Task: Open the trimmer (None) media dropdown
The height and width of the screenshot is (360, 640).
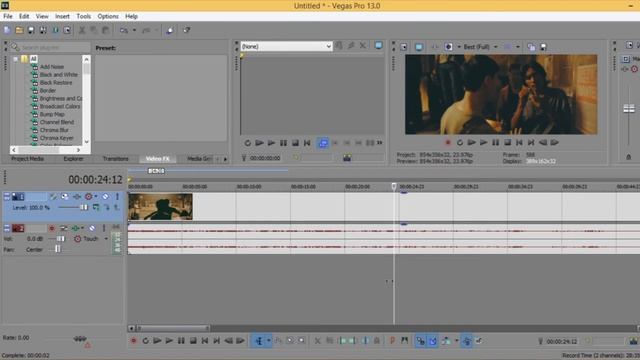Action: point(286,47)
